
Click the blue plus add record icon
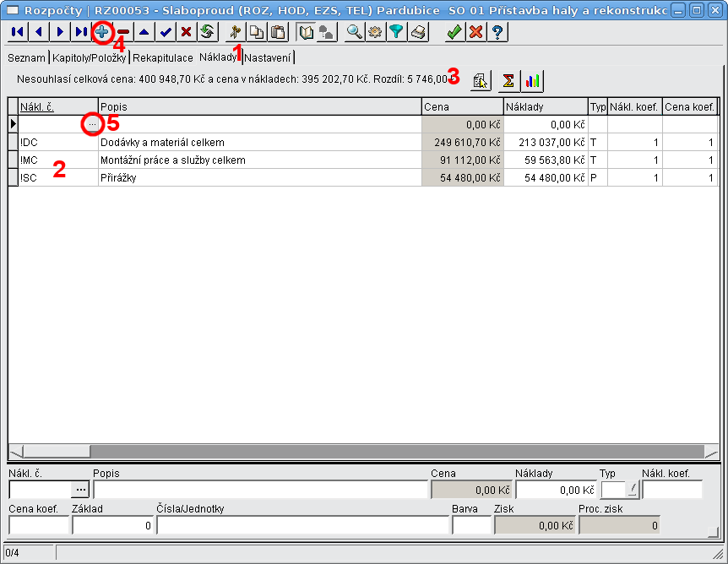tap(101, 32)
